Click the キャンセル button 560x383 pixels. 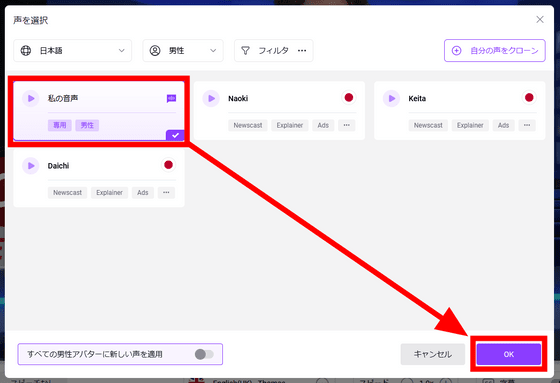coord(432,354)
